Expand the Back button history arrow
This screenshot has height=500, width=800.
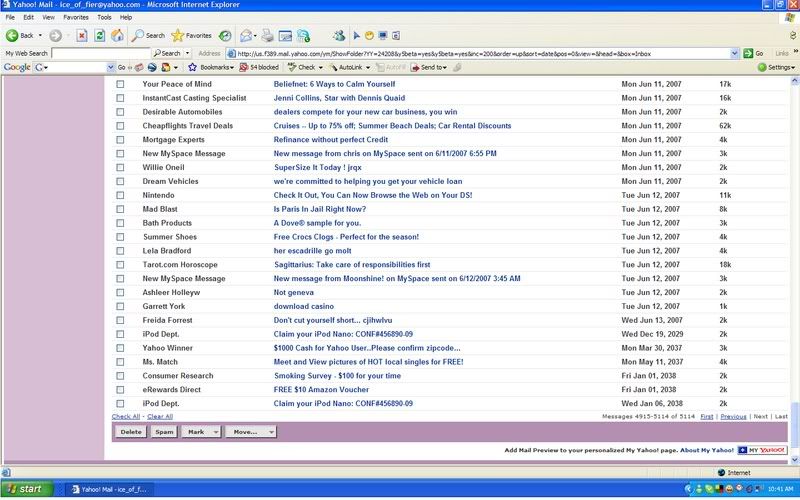40,35
